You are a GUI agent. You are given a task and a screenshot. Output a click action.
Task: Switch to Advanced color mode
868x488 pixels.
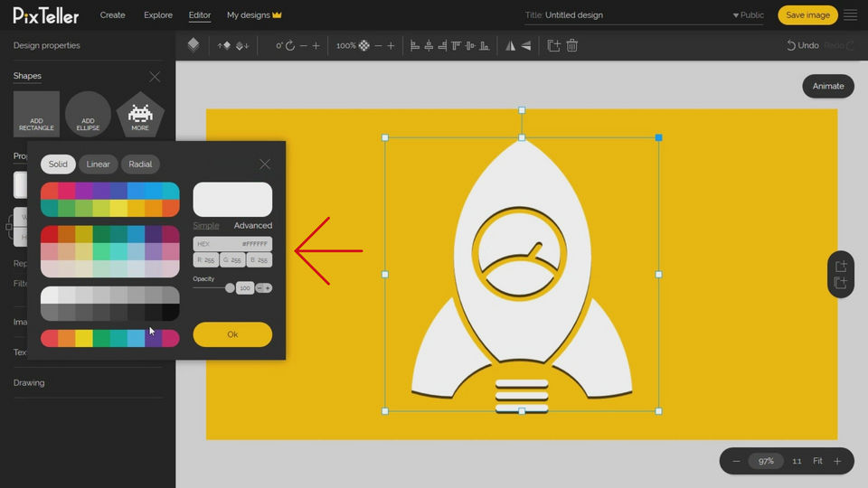pos(253,225)
